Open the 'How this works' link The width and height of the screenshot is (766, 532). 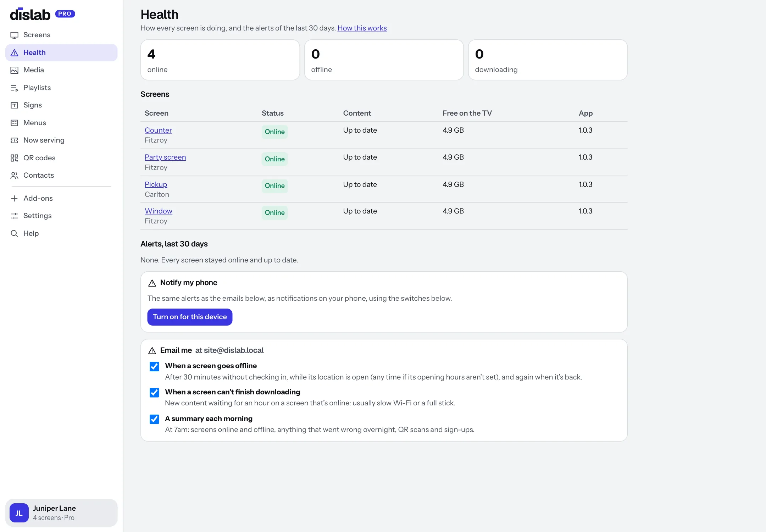[362, 28]
